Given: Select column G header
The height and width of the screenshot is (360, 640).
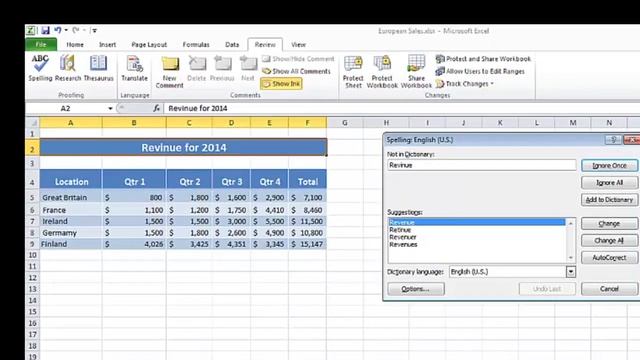Looking at the screenshot, I should click(x=345, y=122).
